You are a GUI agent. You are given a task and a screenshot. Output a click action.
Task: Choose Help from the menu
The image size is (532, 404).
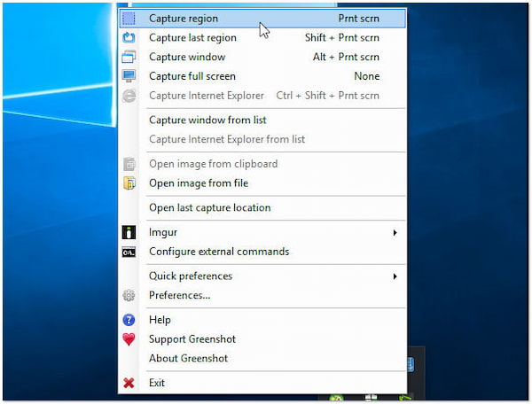click(262, 320)
